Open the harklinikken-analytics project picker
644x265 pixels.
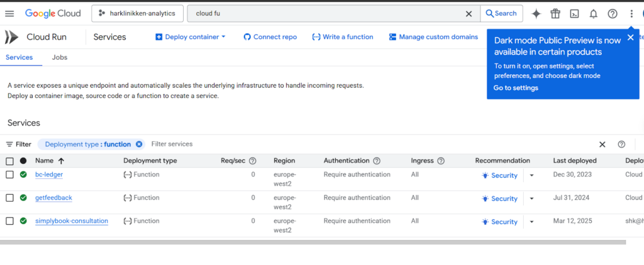[138, 13]
